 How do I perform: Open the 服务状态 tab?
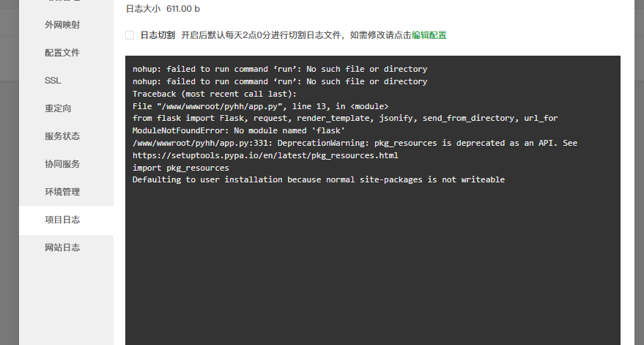(62, 136)
